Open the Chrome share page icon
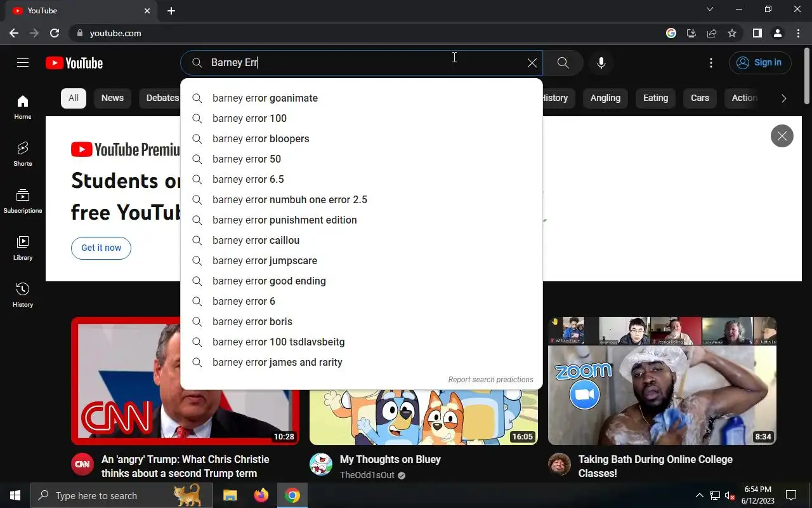Viewport: 812px width, 508px height. 712,33
